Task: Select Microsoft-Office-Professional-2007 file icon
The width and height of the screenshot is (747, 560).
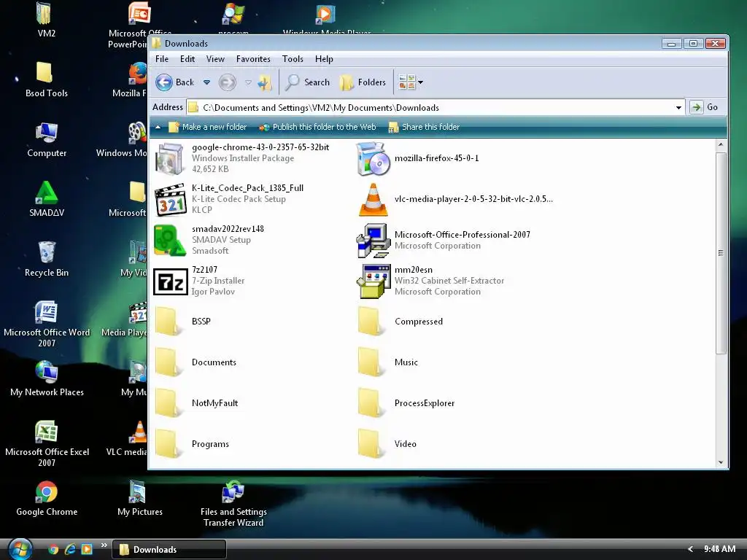Action: click(373, 240)
